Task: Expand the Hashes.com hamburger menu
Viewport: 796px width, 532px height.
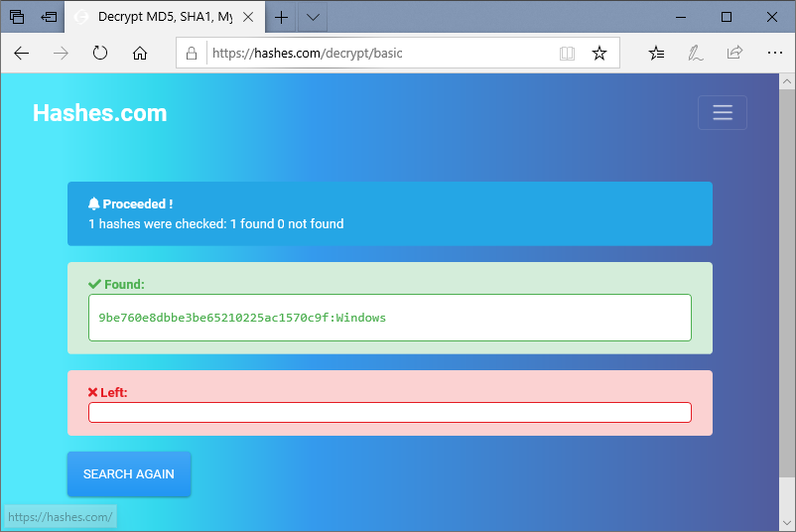Action: (x=723, y=113)
